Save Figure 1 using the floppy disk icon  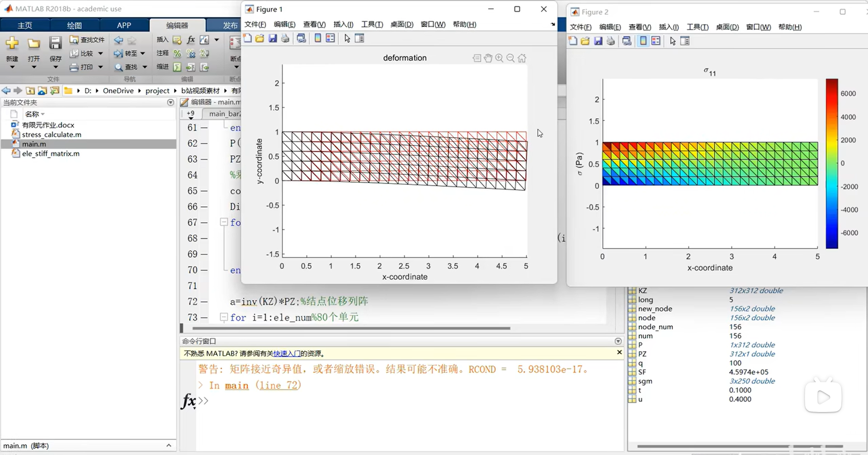[273, 38]
